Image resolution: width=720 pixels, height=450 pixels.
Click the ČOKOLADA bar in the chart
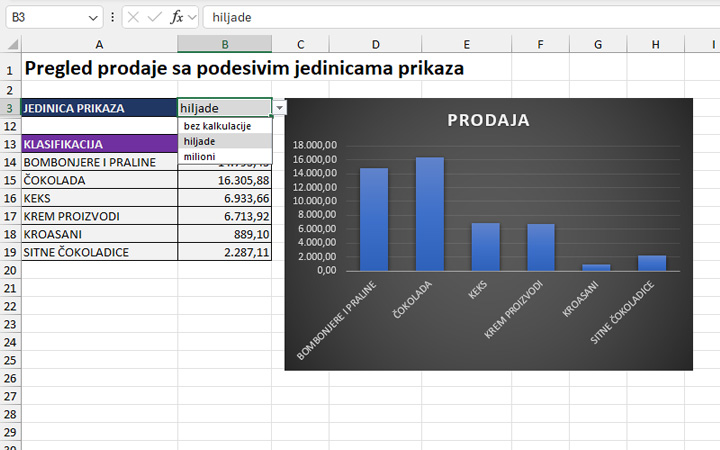[x=430, y=213]
